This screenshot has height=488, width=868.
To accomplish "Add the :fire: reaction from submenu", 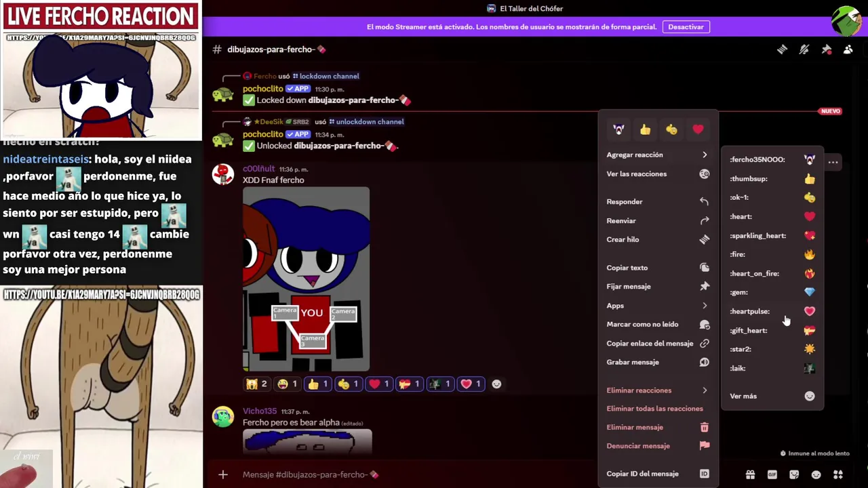I will point(772,254).
